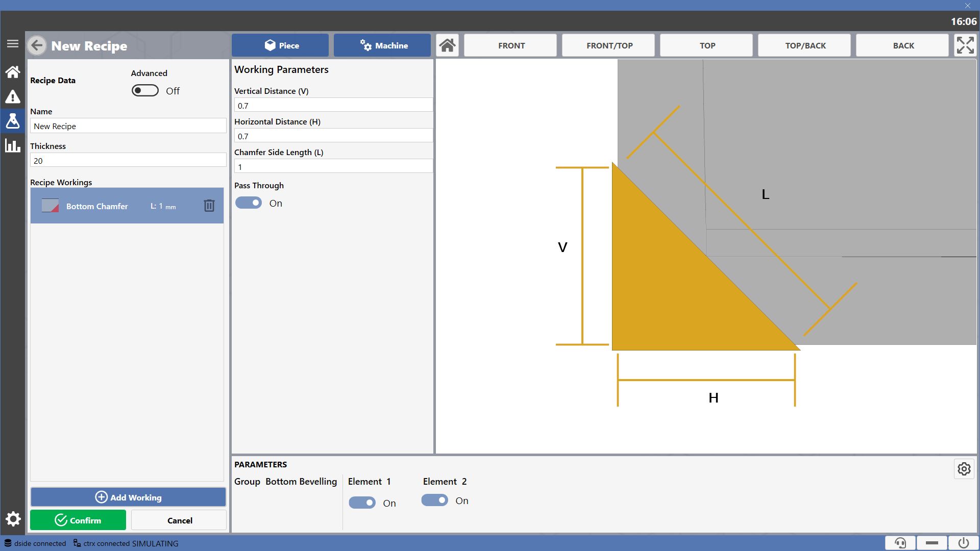Click the Bottom Chamfer thumbnail icon
The height and width of the screenshot is (551, 980).
[50, 206]
